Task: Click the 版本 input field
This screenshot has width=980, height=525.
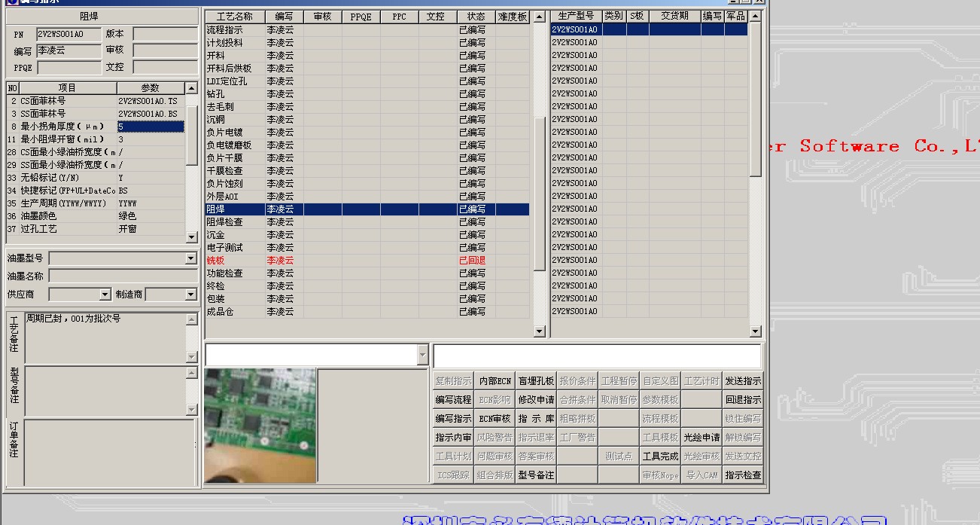Action: tap(165, 34)
